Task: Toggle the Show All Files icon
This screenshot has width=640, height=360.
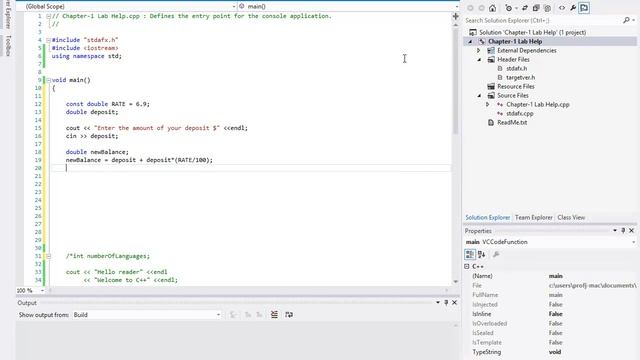Action: [x=547, y=8]
